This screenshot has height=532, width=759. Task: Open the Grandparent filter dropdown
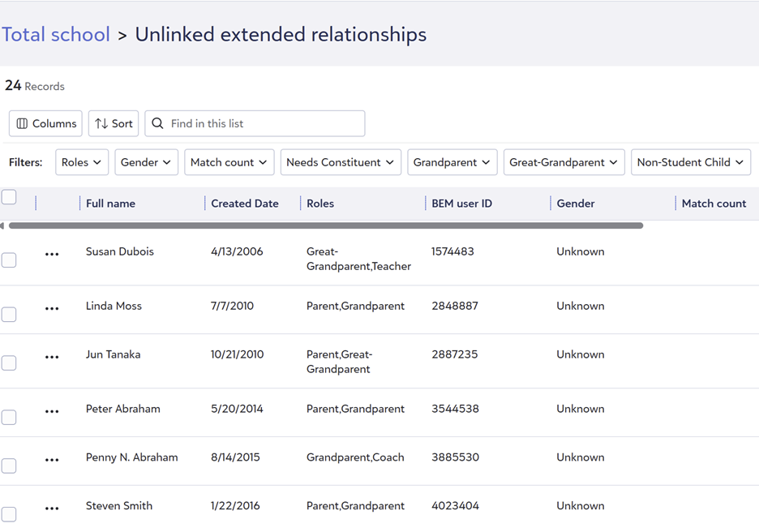click(452, 162)
